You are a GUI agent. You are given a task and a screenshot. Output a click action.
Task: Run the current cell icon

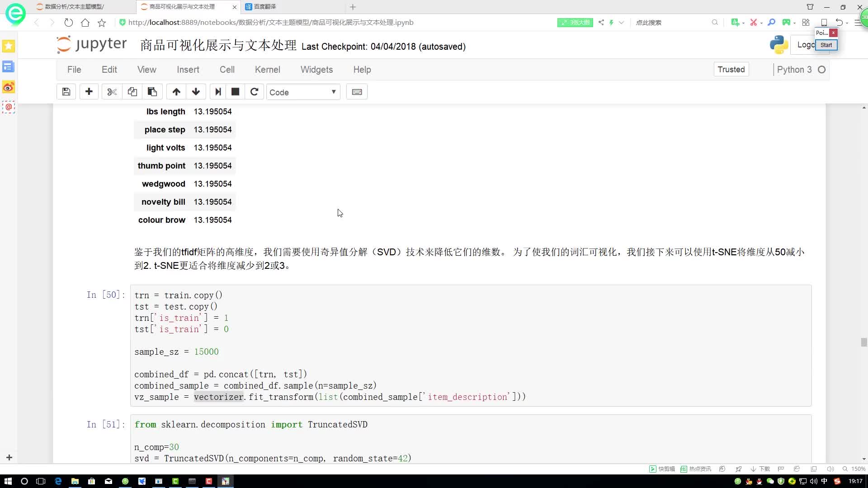[218, 92]
